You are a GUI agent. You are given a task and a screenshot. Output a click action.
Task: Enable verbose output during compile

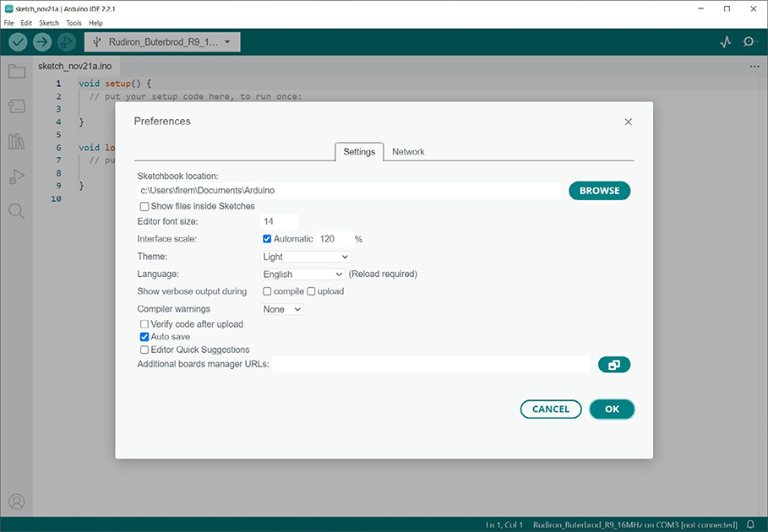267,291
